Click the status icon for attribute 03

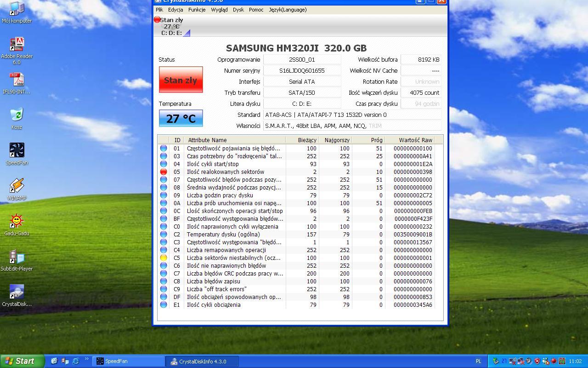(164, 156)
